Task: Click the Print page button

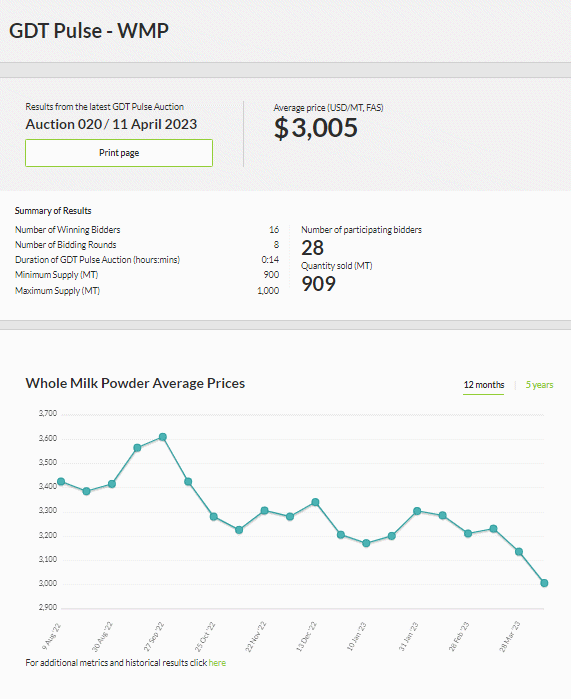Action: click(119, 153)
